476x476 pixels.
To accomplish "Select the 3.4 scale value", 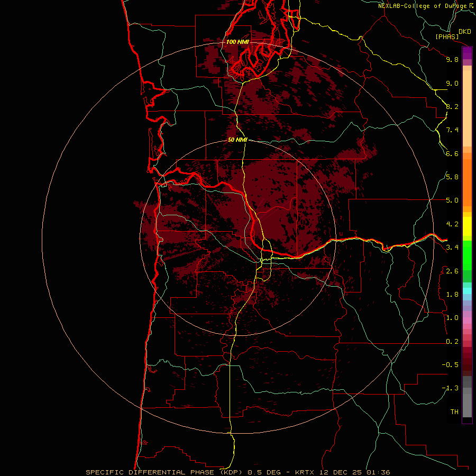I will 452,248.
